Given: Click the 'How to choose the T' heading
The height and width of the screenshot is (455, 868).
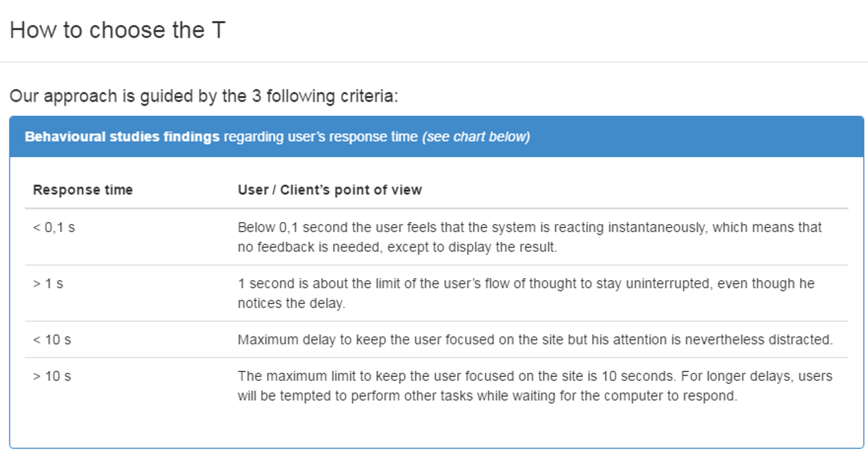Looking at the screenshot, I should point(117,30).
